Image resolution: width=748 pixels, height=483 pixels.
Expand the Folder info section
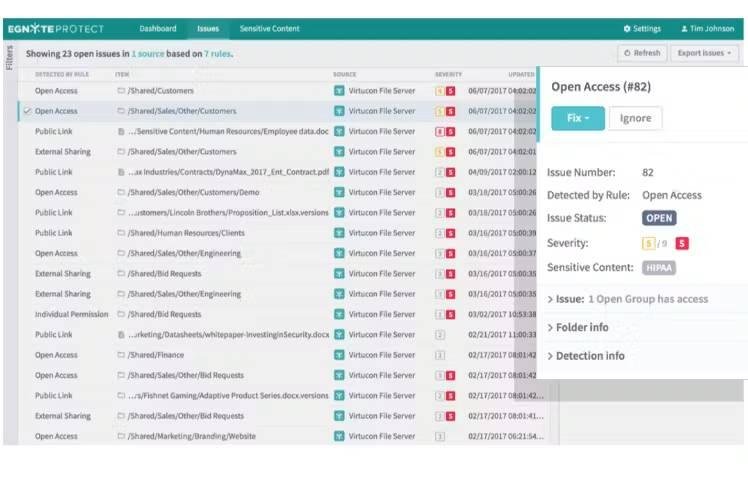(x=578, y=327)
